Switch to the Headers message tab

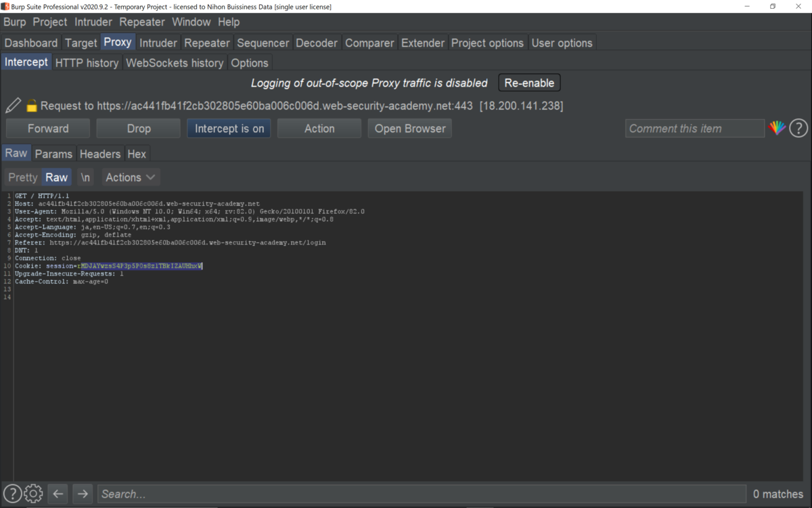100,154
